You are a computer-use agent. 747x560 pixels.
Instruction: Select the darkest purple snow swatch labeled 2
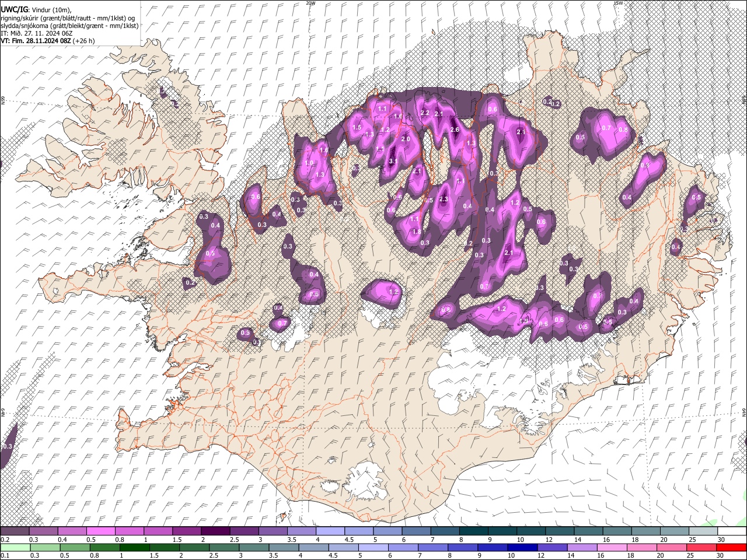pyautogui.click(x=215, y=531)
